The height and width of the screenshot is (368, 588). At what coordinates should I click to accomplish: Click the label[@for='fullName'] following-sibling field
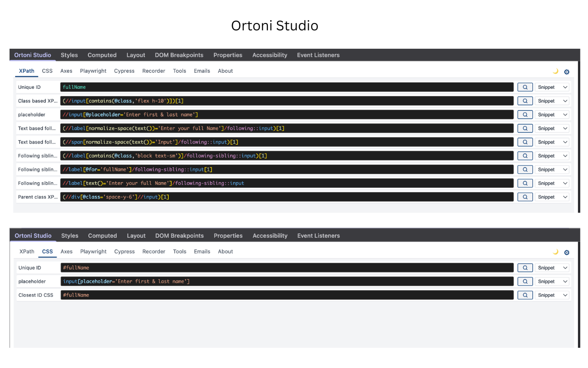click(x=287, y=170)
